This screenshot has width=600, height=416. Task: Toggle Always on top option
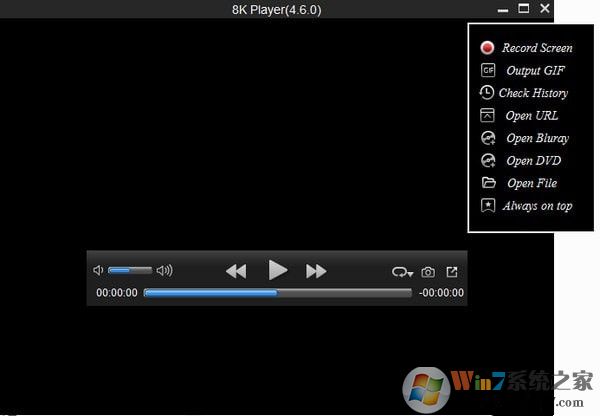(537, 206)
